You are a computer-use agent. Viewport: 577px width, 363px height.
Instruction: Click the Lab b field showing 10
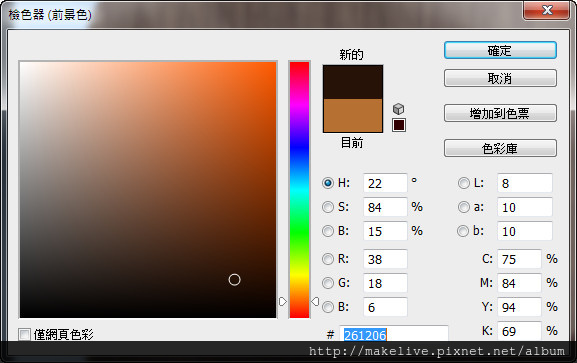point(525,231)
